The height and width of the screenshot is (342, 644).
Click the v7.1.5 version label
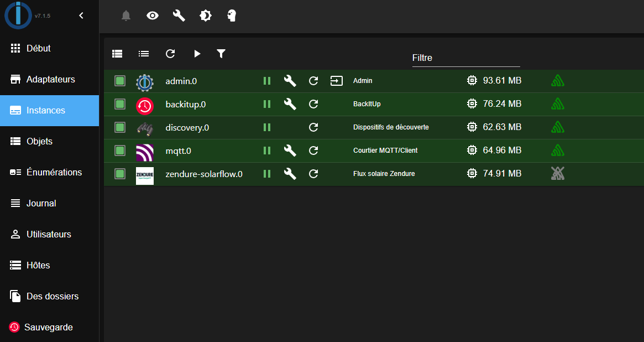coord(43,16)
